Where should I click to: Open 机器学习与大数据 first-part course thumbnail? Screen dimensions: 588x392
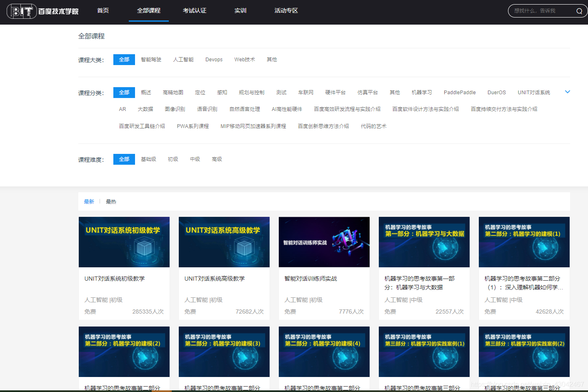coord(424,242)
